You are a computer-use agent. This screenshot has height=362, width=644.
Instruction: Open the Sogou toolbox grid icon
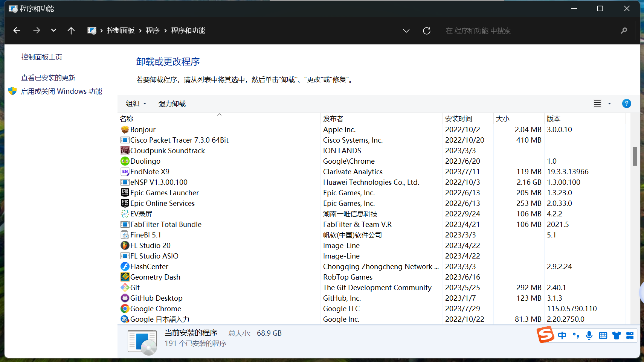click(x=630, y=335)
